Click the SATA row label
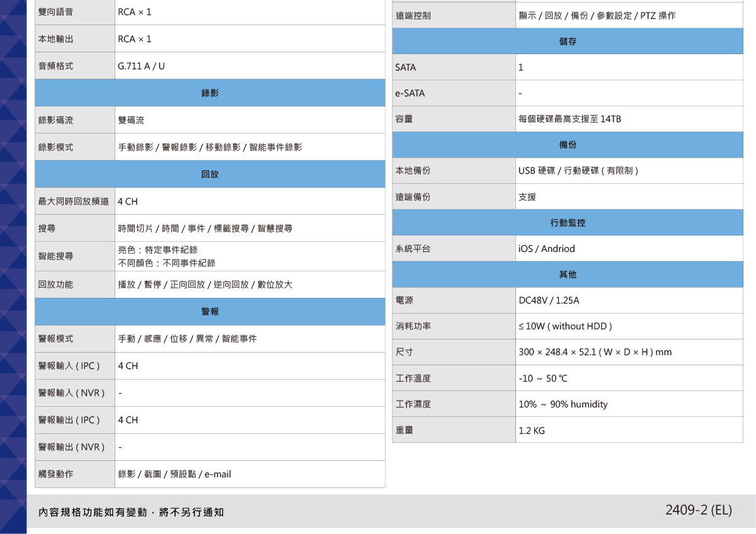This screenshot has width=756, height=534. 406,67
